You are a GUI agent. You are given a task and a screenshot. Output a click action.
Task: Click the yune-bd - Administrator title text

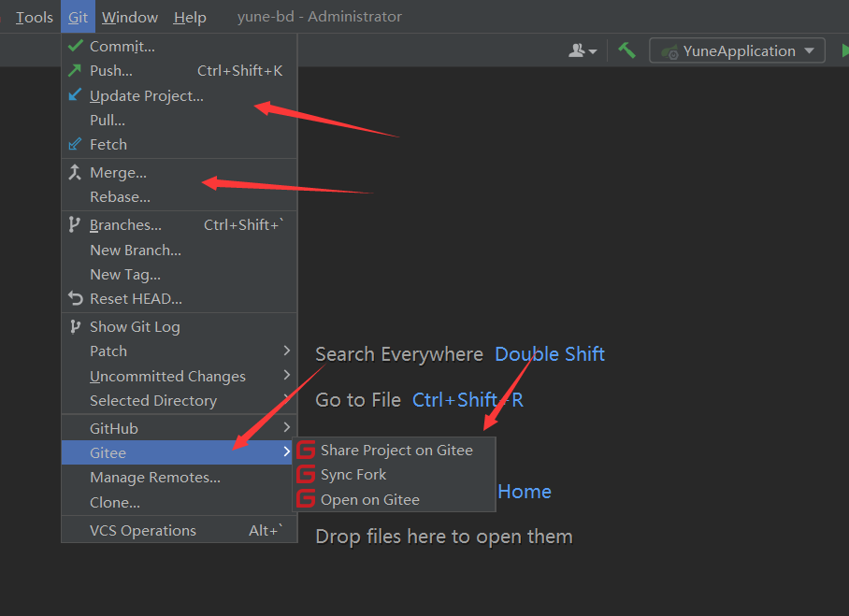click(x=320, y=17)
